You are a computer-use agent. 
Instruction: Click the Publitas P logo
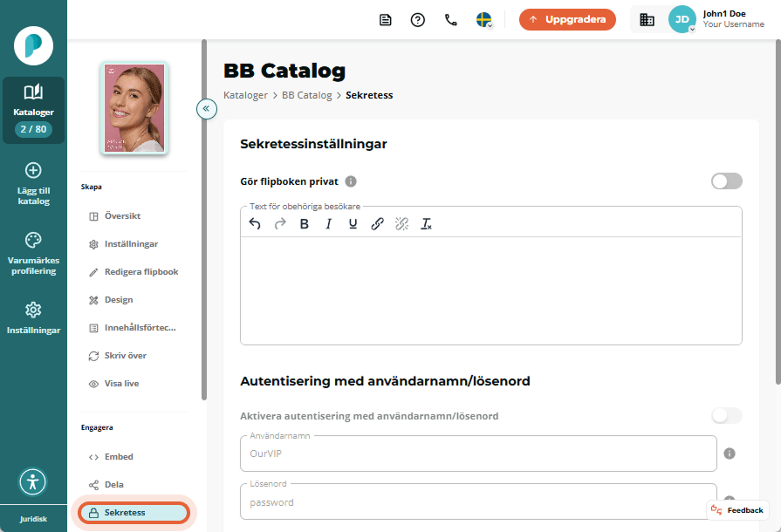(33, 45)
